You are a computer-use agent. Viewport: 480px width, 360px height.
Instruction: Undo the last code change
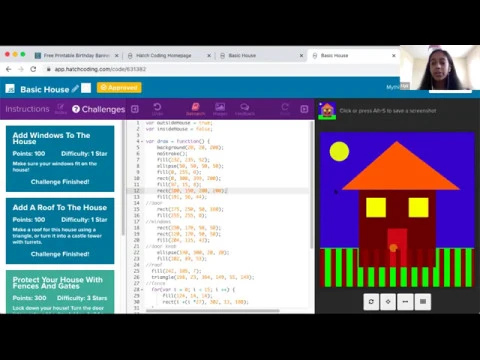157,109
